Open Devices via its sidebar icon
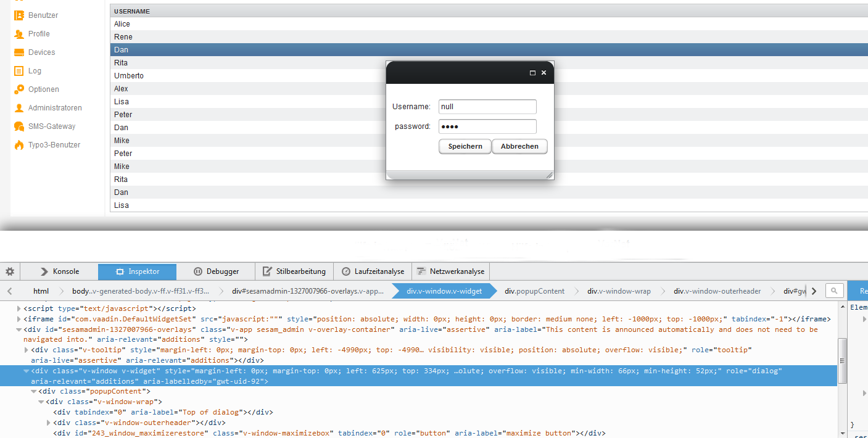 tap(19, 52)
